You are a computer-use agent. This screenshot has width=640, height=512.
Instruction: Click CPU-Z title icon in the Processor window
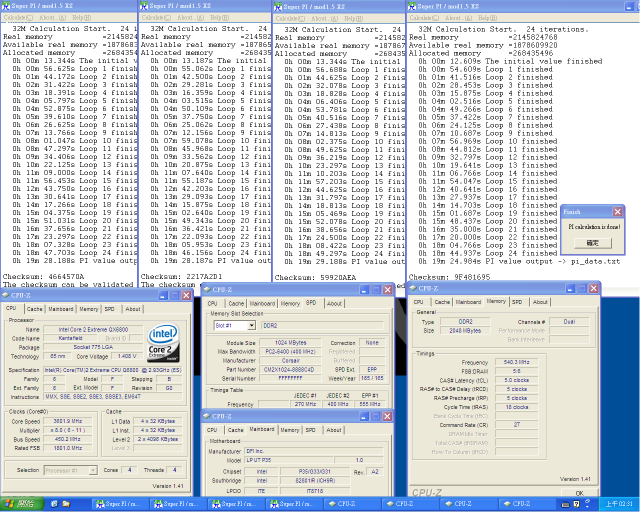click(6, 295)
